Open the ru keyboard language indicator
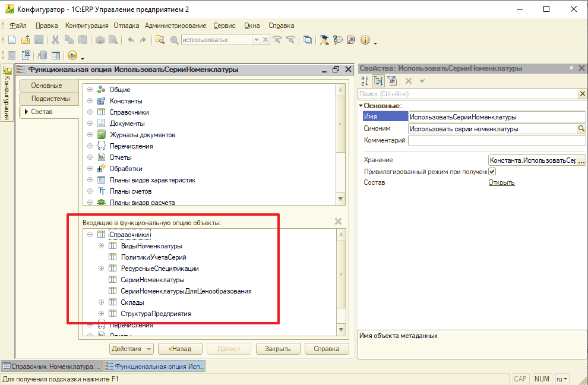 pos(562,379)
